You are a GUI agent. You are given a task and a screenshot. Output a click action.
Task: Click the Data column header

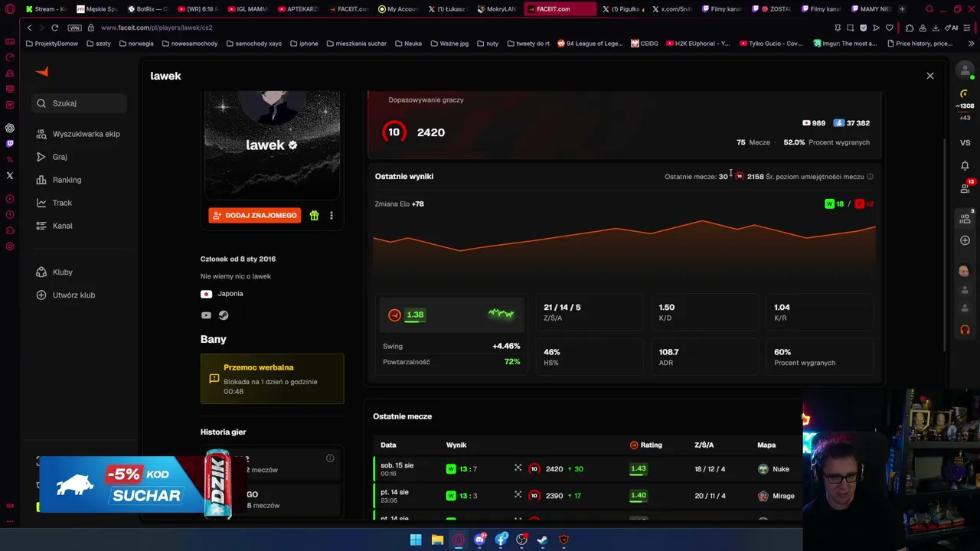[x=388, y=445]
